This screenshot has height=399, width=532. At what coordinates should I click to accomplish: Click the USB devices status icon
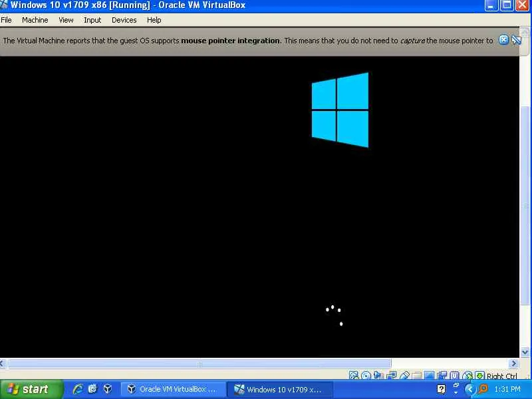click(x=404, y=376)
